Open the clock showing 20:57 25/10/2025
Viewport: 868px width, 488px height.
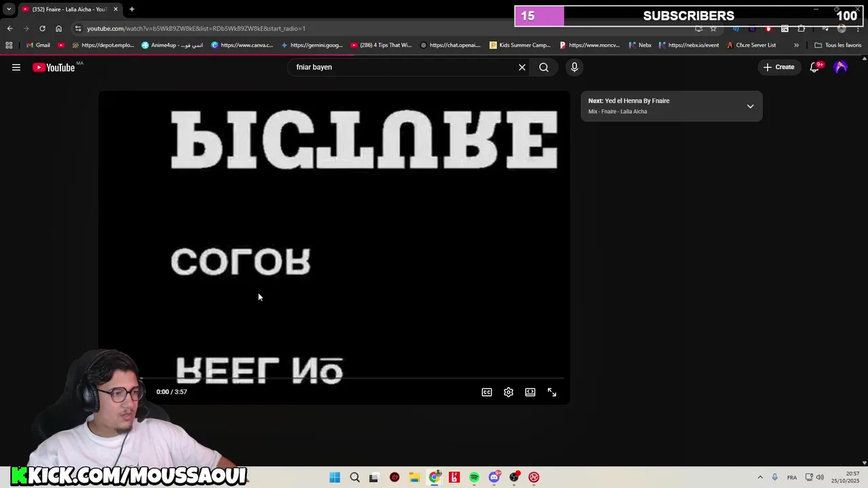(846, 477)
